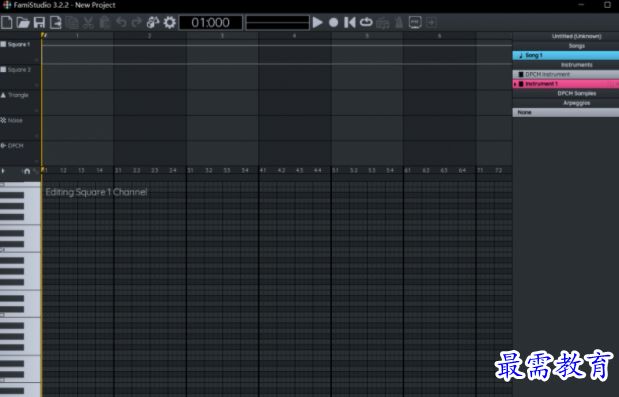The height and width of the screenshot is (397, 619).
Task: Click the Arpeggios section header
Action: (x=576, y=103)
